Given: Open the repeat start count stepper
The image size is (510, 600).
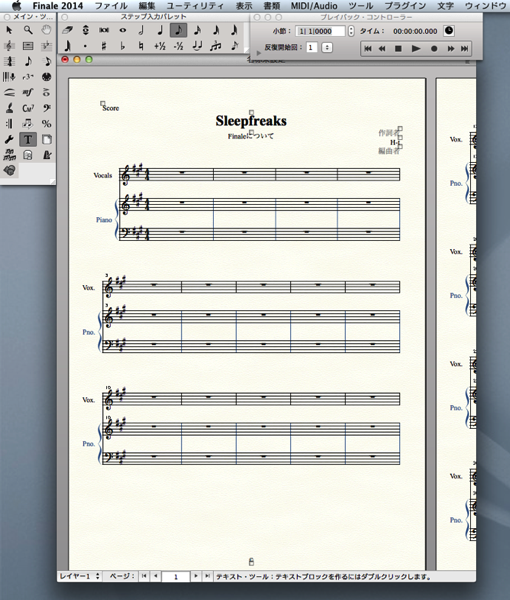Looking at the screenshot, I should pyautogui.click(x=327, y=47).
